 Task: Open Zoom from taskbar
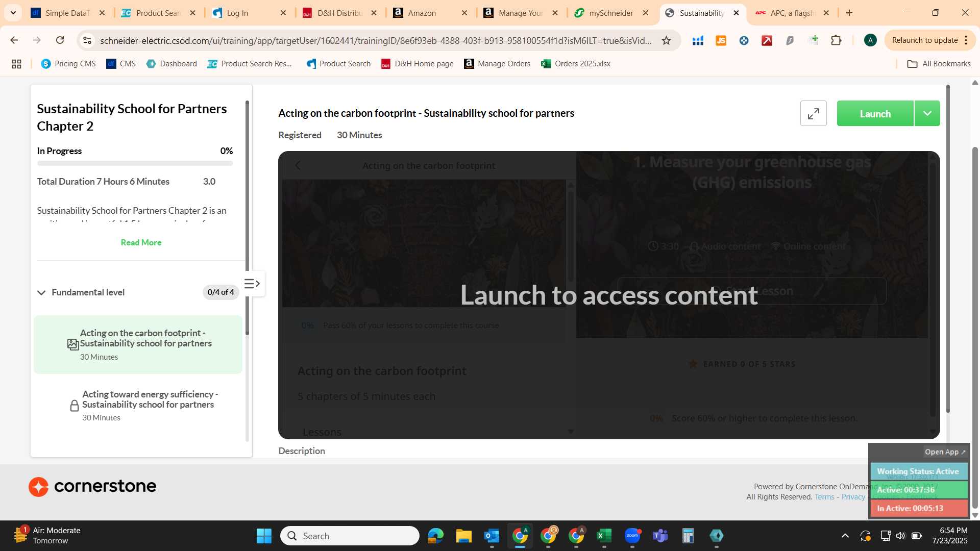point(632,536)
